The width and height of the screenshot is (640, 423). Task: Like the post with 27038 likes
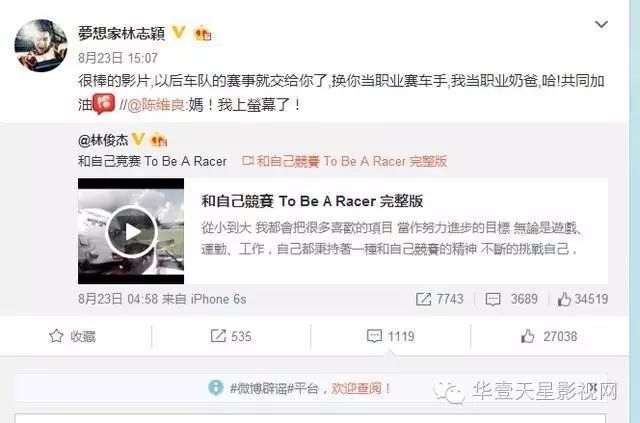(549, 336)
